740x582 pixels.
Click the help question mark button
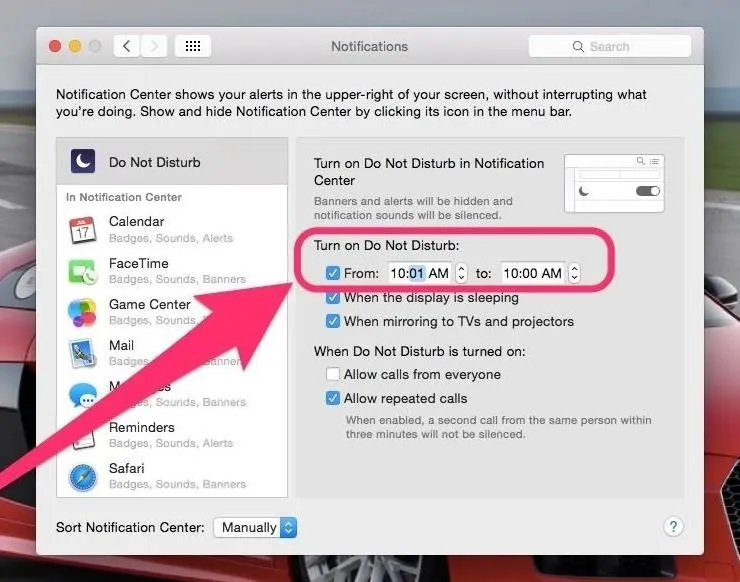673,526
